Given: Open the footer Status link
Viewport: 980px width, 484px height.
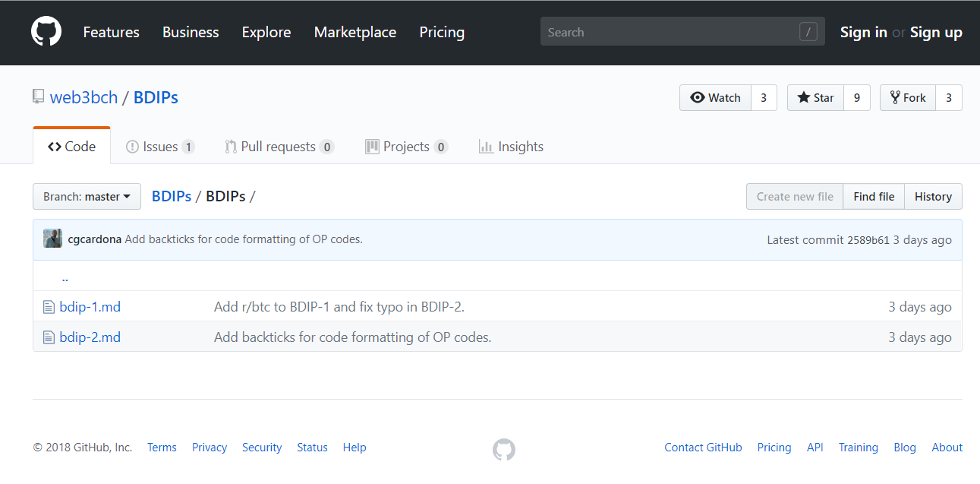Looking at the screenshot, I should [x=312, y=448].
